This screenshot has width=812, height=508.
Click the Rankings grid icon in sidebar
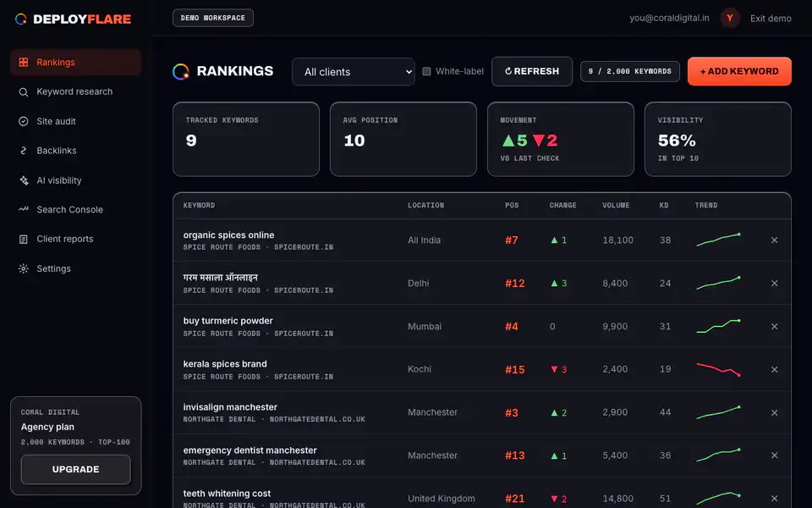pyautogui.click(x=24, y=62)
